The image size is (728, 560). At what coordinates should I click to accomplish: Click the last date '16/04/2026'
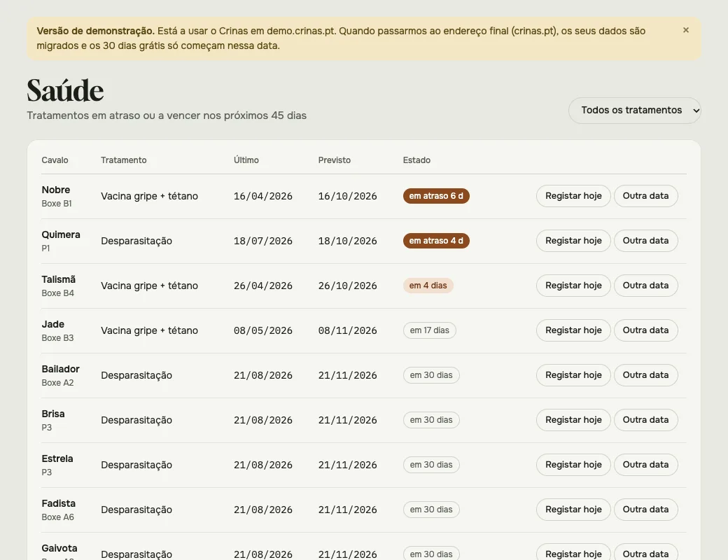(x=263, y=197)
